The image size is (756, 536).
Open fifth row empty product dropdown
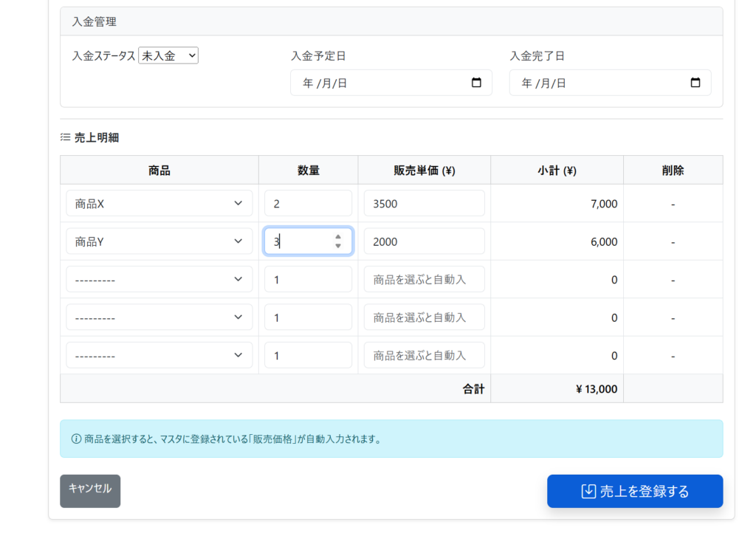coord(159,355)
